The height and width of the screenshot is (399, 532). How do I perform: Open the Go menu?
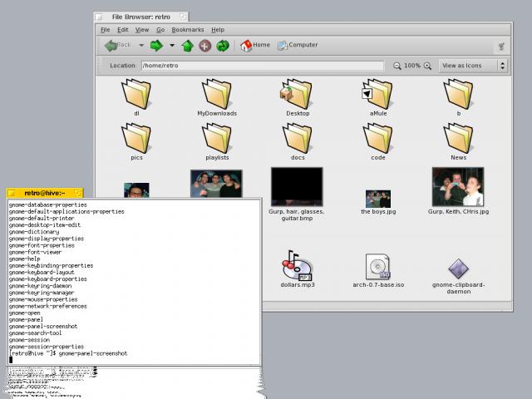[160, 30]
